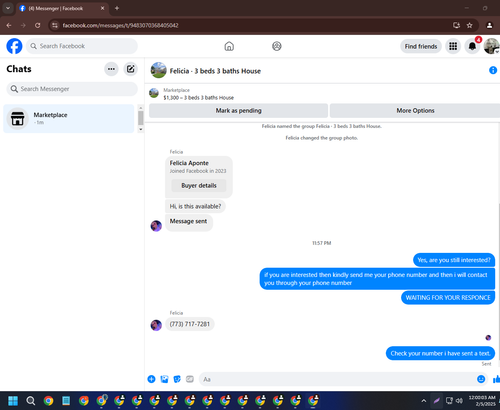Click the 'Hi, is this available?' message
The height and width of the screenshot is (410, 500).
[x=195, y=206]
